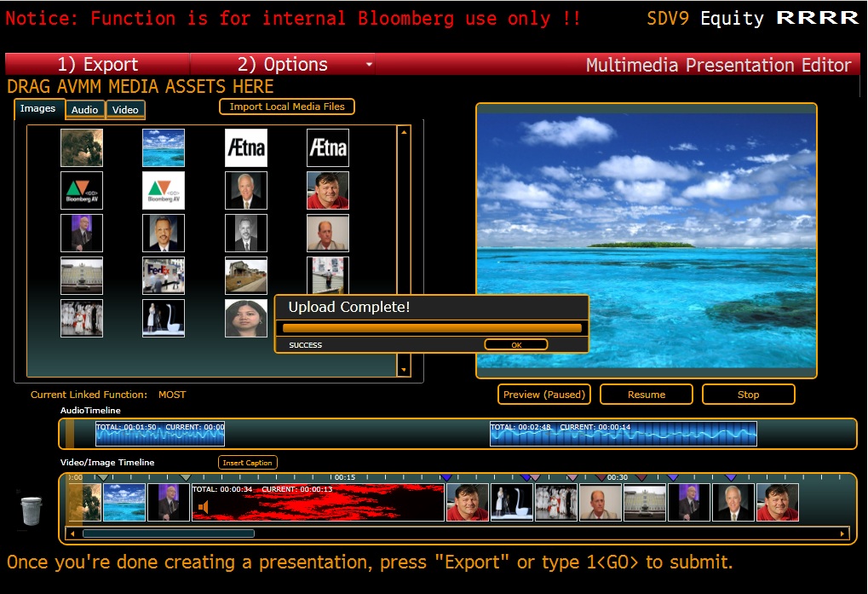Switch to the Audio tab
Image resolution: width=868 pixels, height=594 pixels.
pyautogui.click(x=84, y=110)
